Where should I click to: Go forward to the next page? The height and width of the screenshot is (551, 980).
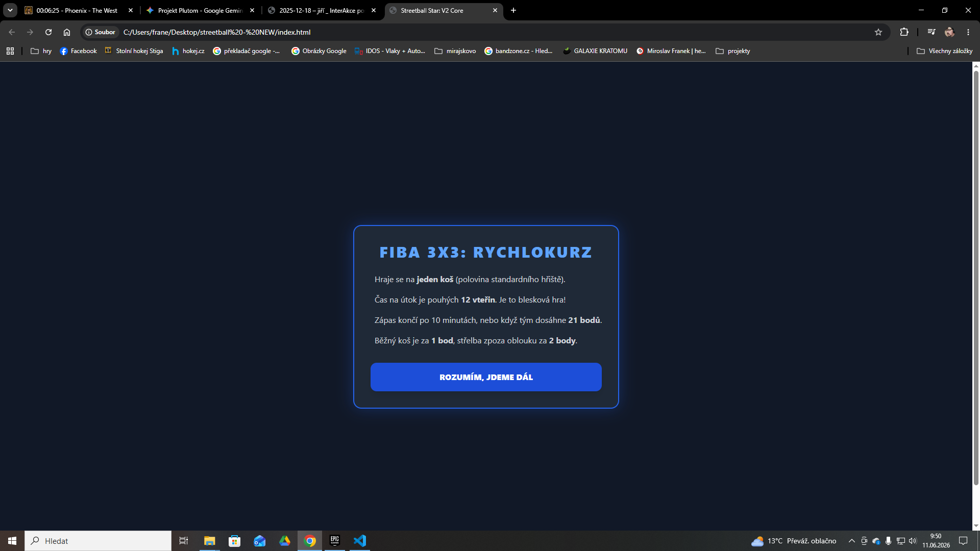pos(30,32)
